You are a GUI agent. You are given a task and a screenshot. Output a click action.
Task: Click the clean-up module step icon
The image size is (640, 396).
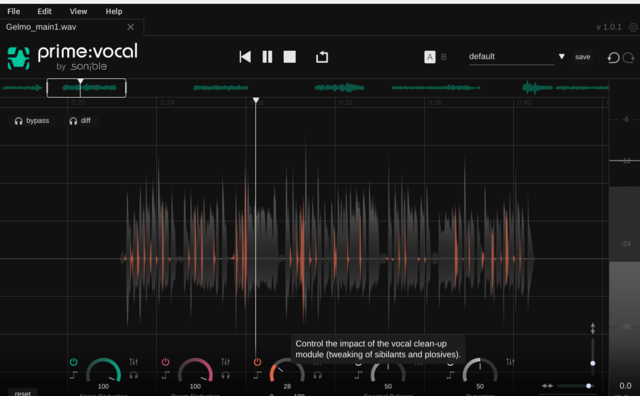pos(257,375)
